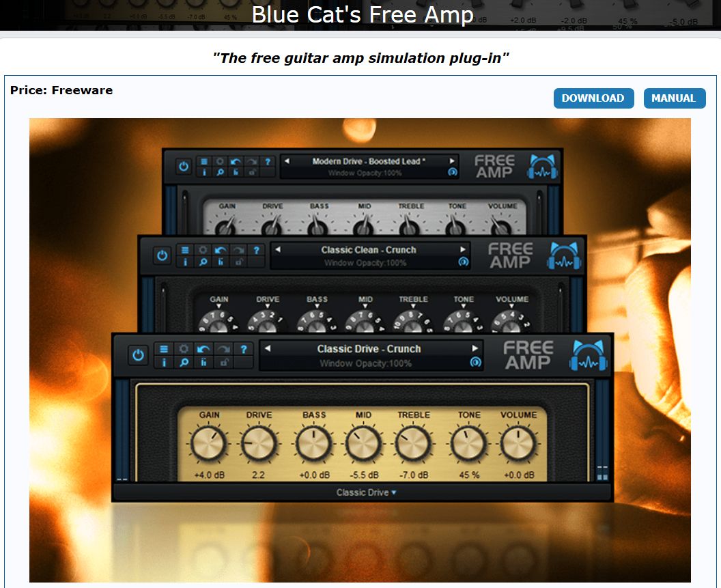
Task: Toggle power button on Modern Drive amp
Action: pos(184,166)
